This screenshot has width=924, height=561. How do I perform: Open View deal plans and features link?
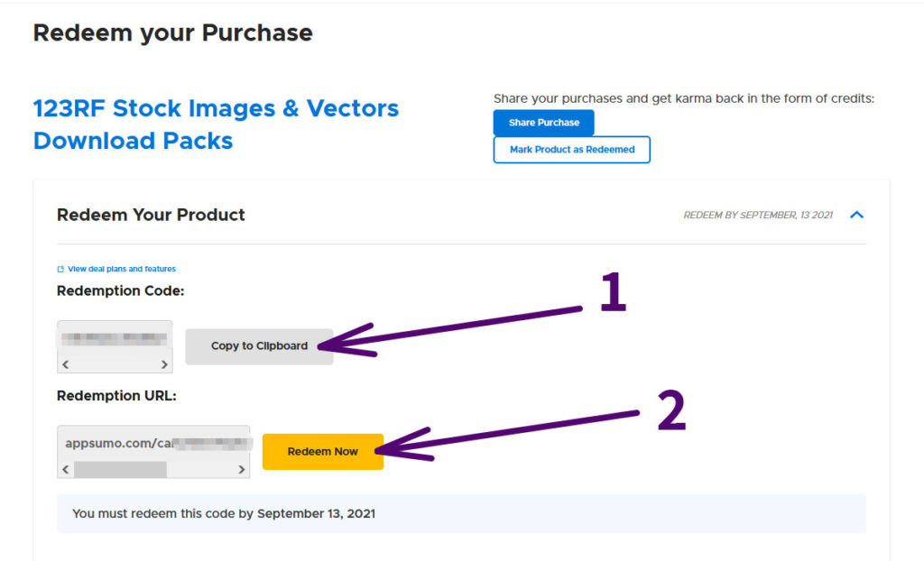point(121,269)
